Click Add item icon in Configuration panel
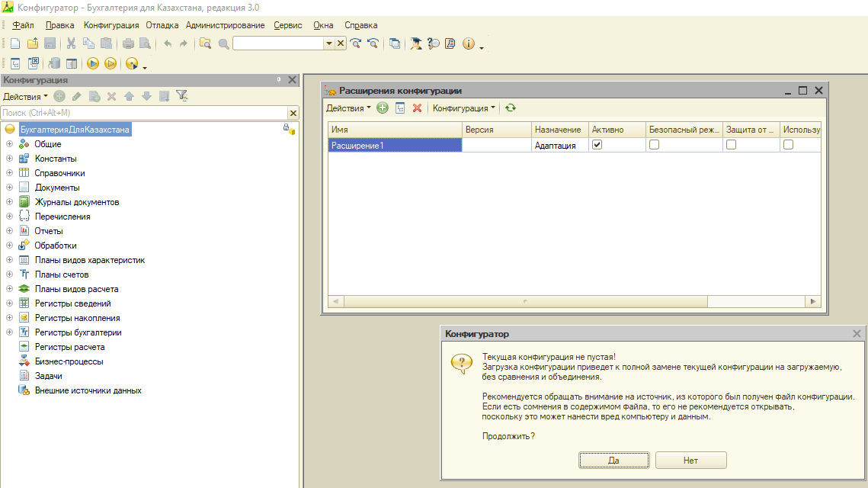 [59, 96]
